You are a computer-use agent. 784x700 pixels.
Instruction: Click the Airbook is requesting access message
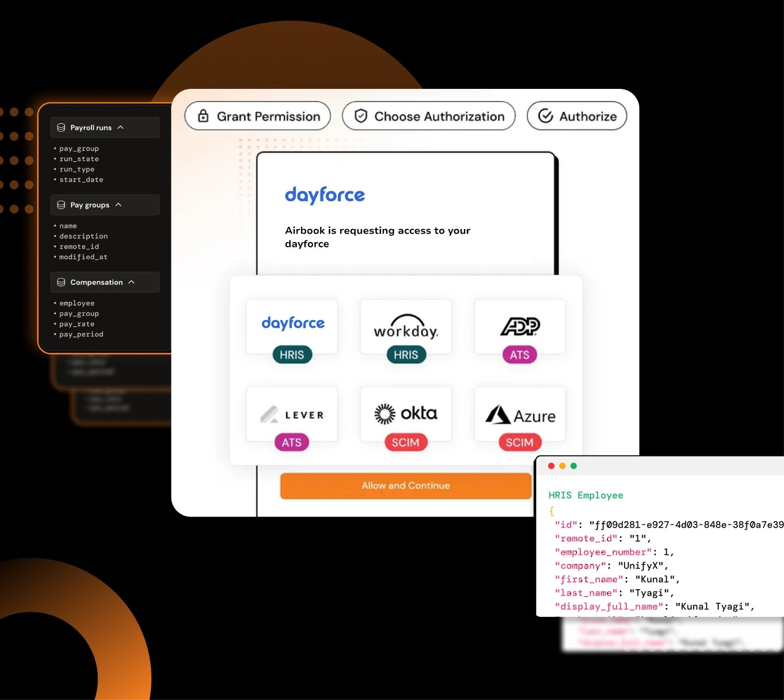[x=377, y=237]
